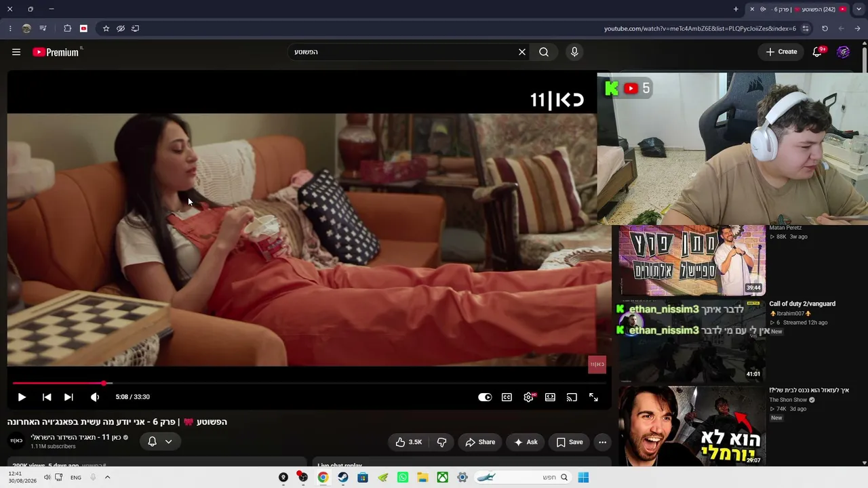The height and width of the screenshot is (488, 868).
Task: Open the כאן 11 channel name link
Action: (75, 437)
